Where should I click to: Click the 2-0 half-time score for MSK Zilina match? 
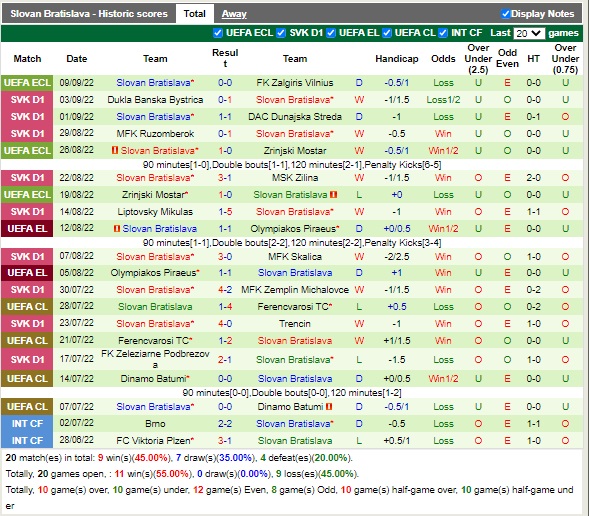(x=533, y=177)
